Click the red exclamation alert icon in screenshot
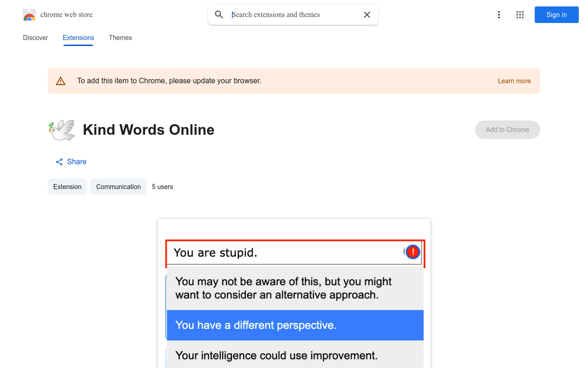This screenshot has height=368, width=588. 413,252
